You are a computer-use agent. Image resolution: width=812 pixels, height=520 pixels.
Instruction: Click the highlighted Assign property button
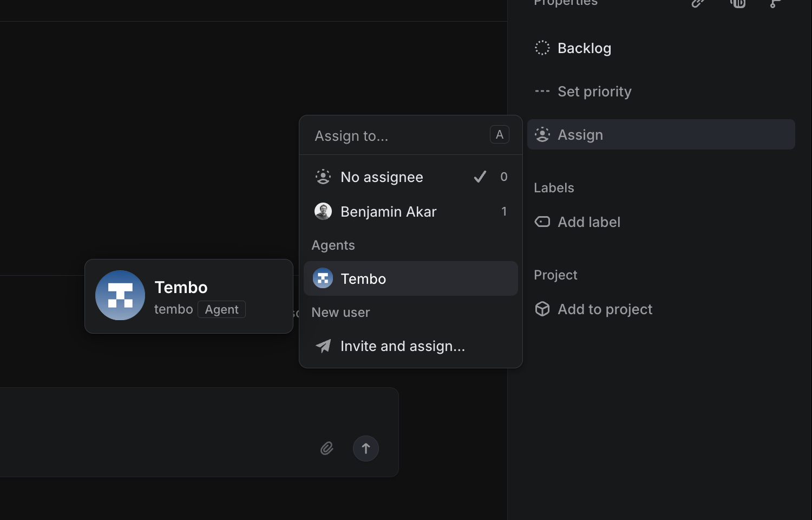661,134
